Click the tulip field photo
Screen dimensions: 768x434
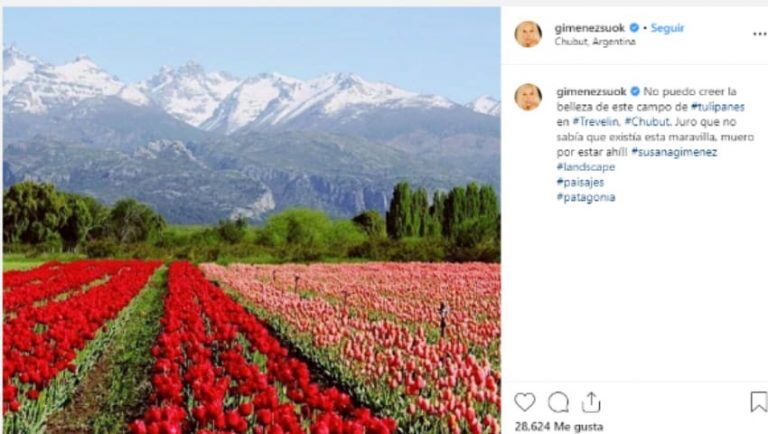[x=252, y=220]
